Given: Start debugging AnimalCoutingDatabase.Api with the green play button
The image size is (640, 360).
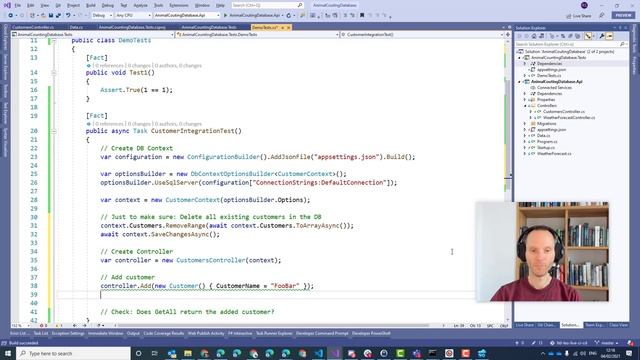Looking at the screenshot, I should coord(225,16).
